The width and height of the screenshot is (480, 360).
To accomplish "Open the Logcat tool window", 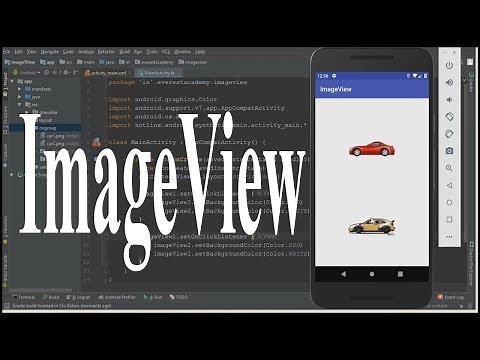I will point(78,297).
